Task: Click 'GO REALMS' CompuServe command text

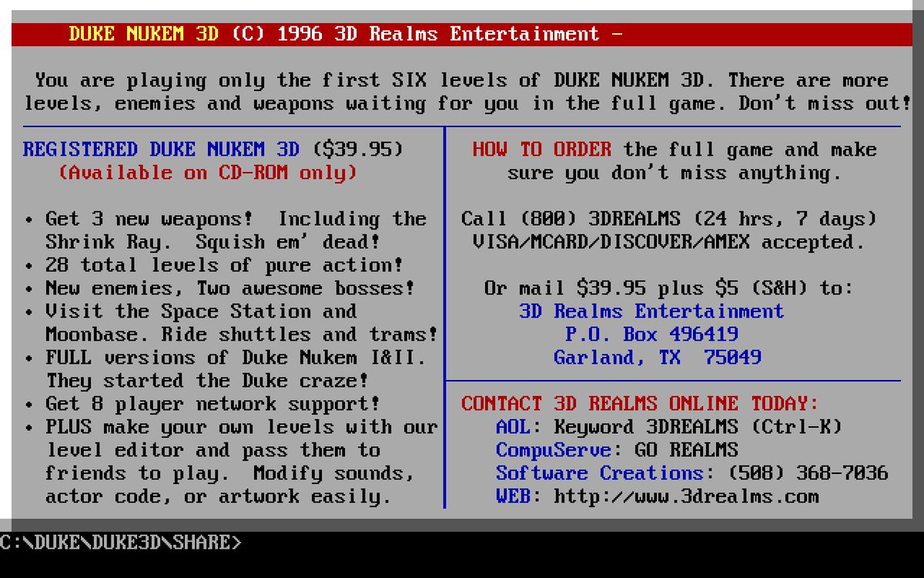Action: (686, 450)
